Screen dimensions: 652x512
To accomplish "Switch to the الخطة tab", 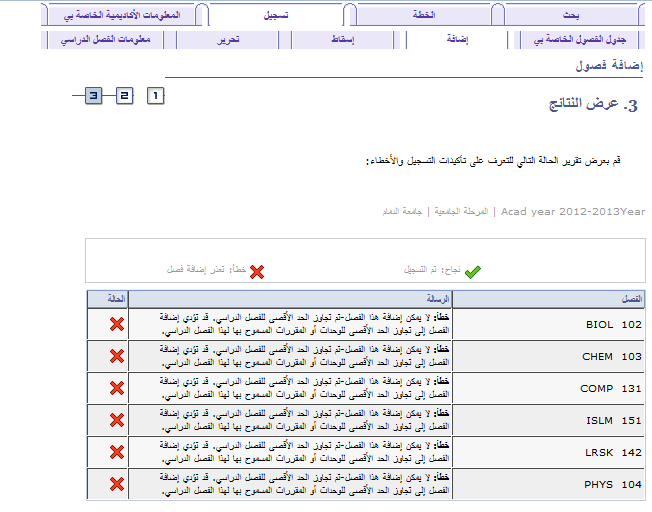I will [424, 16].
